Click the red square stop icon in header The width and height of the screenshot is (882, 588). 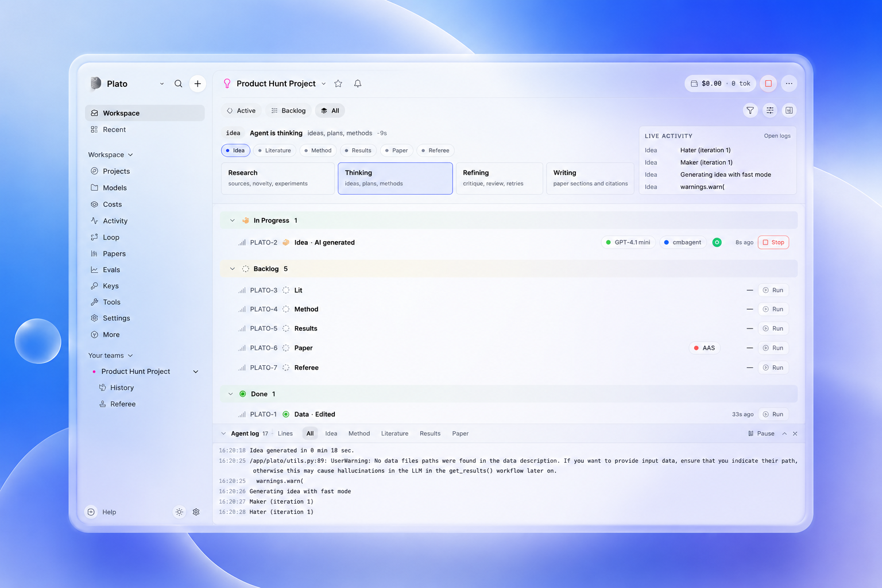[x=768, y=84]
